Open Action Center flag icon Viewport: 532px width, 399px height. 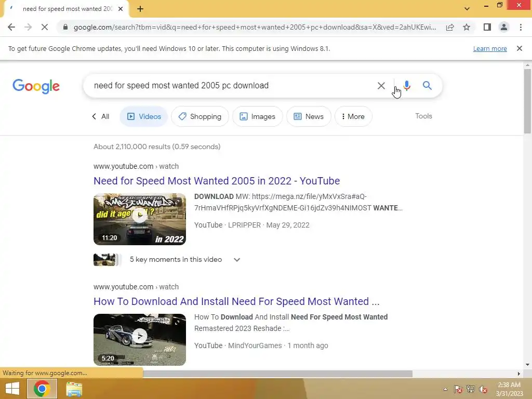(x=458, y=389)
